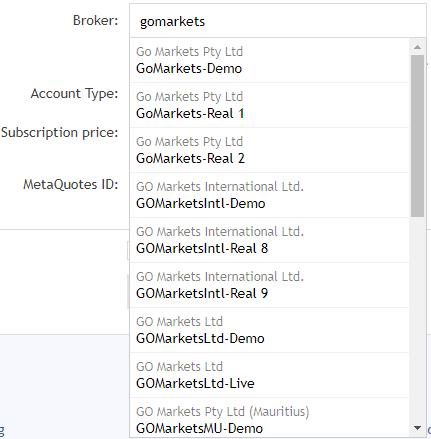Click the Broker input field containing gomarkets
431x439 pixels.
278,21
